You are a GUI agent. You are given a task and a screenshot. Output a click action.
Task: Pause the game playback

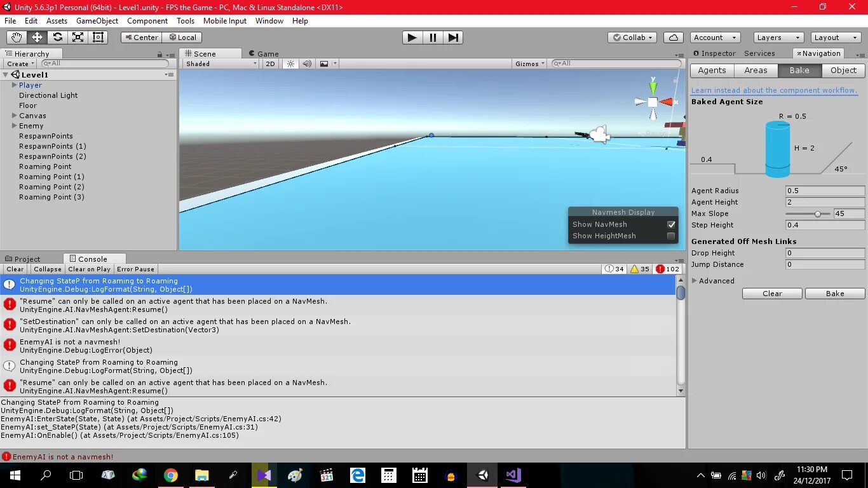coord(433,37)
